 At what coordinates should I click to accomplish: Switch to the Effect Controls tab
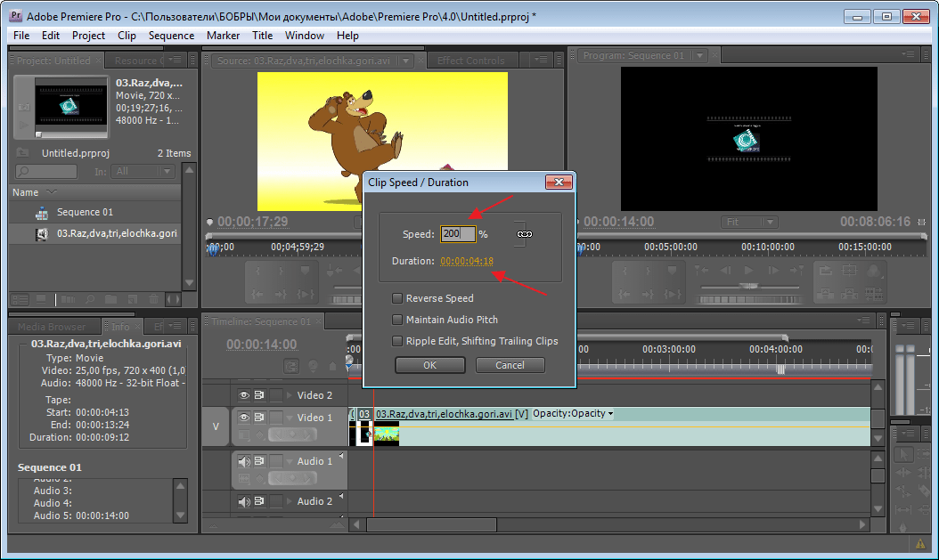(470, 61)
